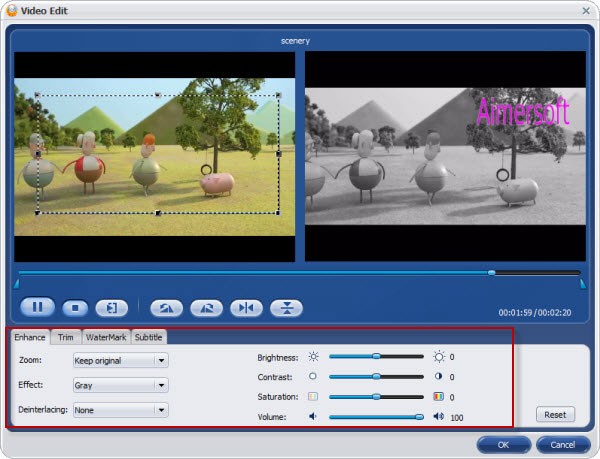Click the low saturation icon
The width and height of the screenshot is (600, 459).
[313, 397]
